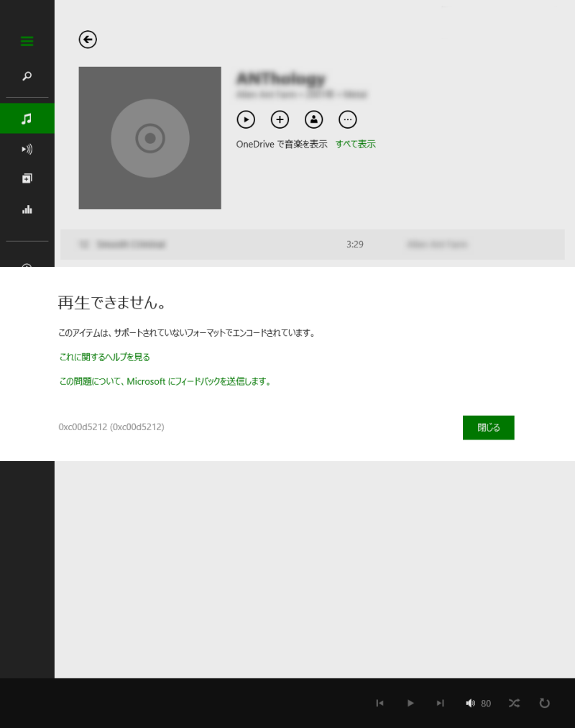Image resolution: width=575 pixels, height=728 pixels.
Task: Open すべて表示 to show all tracks
Action: [355, 144]
